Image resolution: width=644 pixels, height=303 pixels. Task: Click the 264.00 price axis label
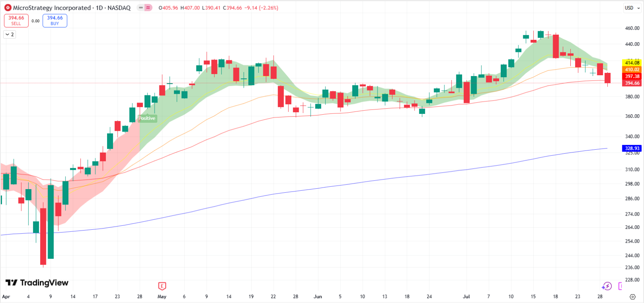click(x=632, y=227)
